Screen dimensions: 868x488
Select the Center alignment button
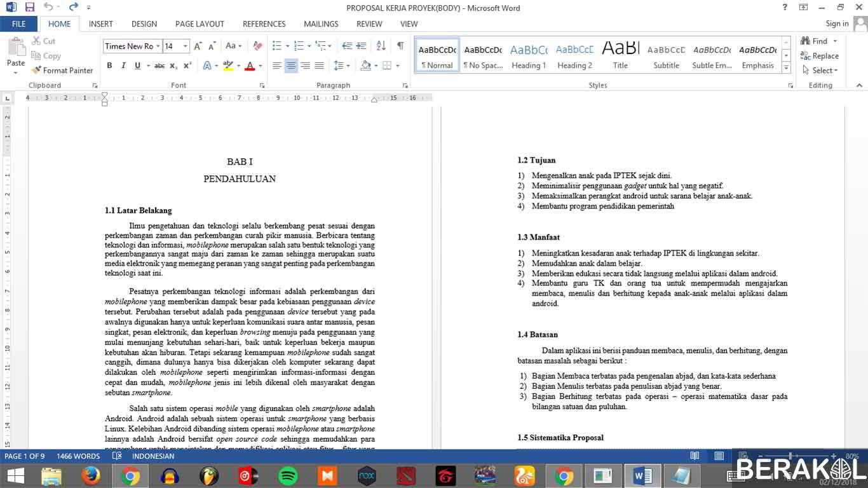coord(291,65)
